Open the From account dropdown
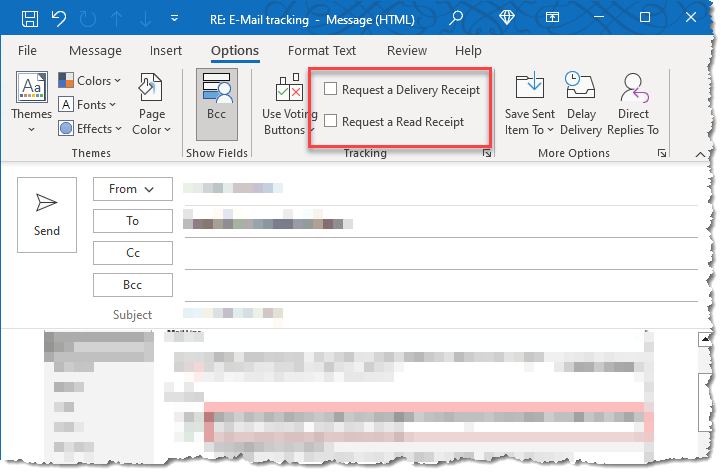Viewport: 723px width, 473px height. pyautogui.click(x=133, y=189)
